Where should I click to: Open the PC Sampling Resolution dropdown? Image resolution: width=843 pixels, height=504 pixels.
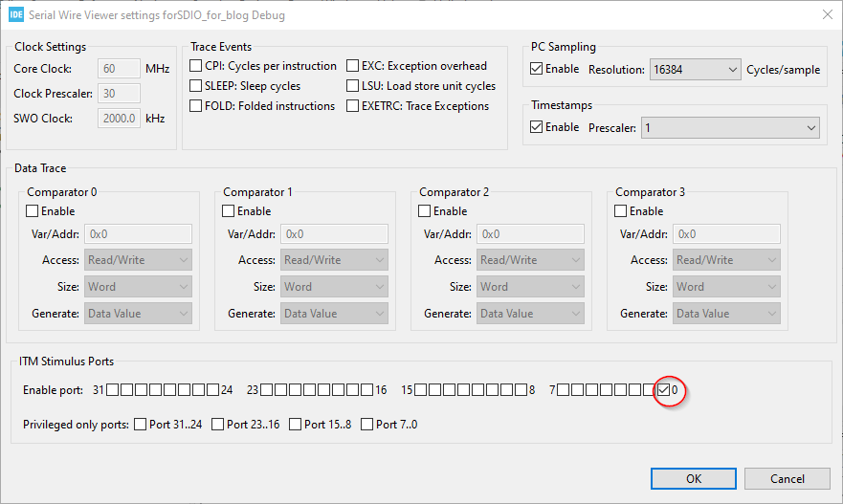pyautogui.click(x=695, y=69)
